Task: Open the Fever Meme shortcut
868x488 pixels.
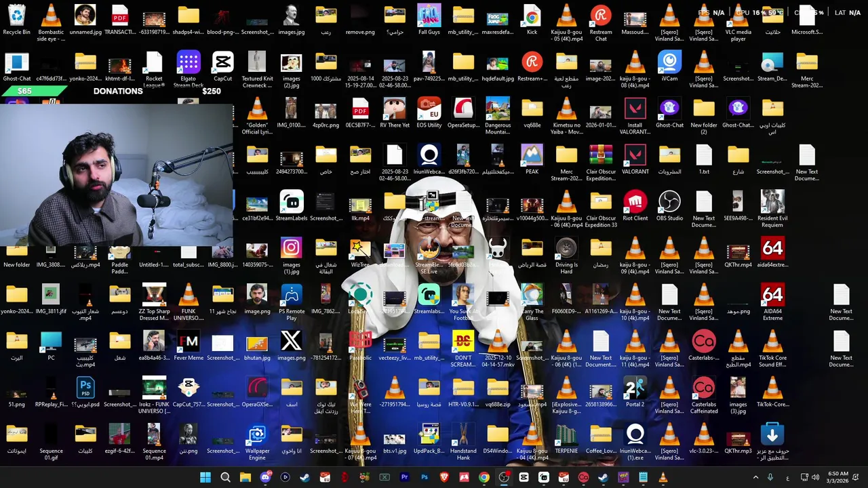Action: [188, 346]
